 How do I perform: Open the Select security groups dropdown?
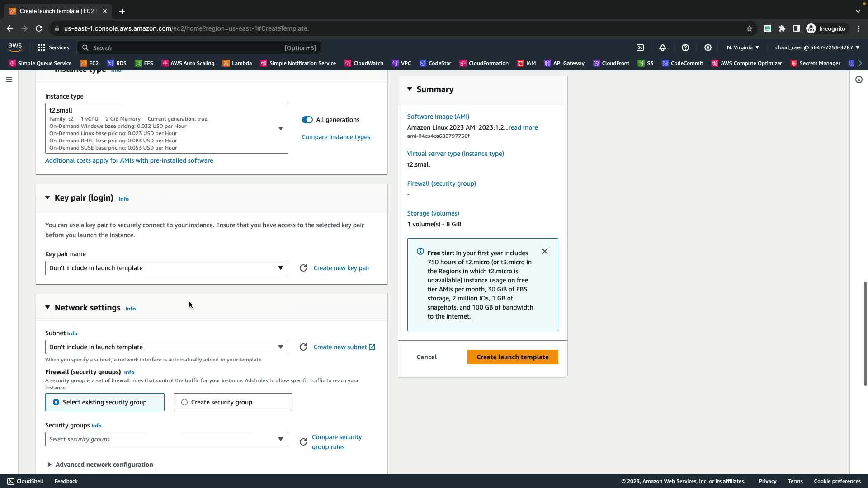[x=166, y=439]
